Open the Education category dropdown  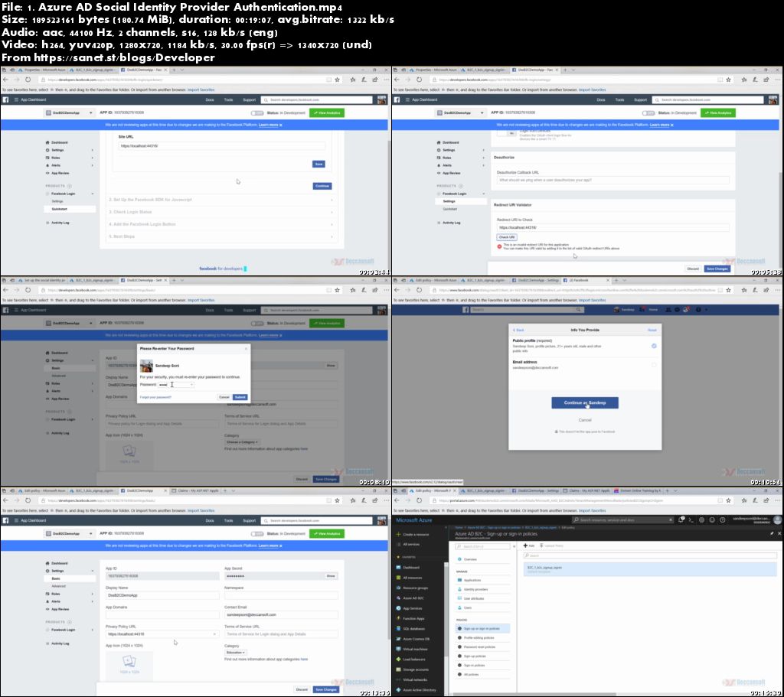(x=236, y=653)
